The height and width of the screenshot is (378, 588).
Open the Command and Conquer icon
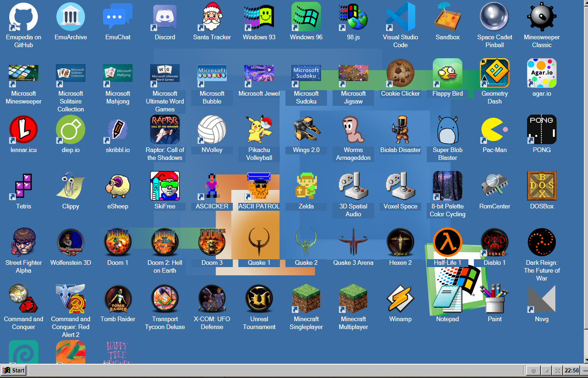24,299
